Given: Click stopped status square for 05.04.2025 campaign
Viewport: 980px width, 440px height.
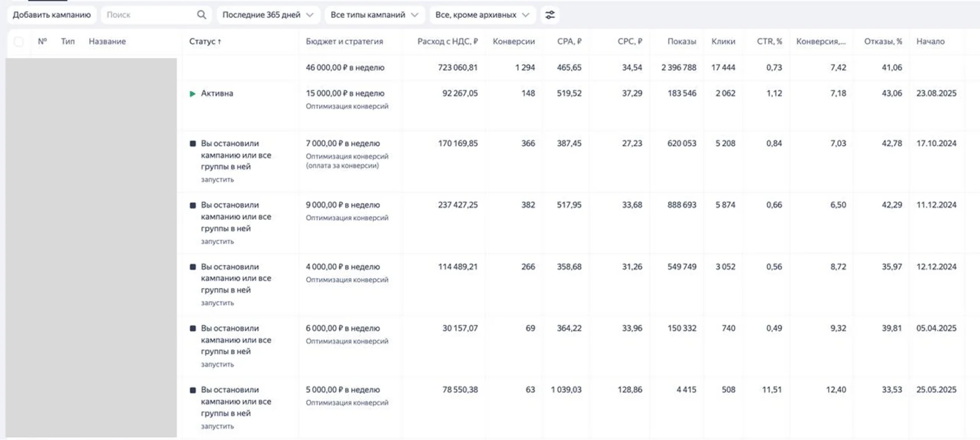Looking at the screenshot, I should click(192, 328).
